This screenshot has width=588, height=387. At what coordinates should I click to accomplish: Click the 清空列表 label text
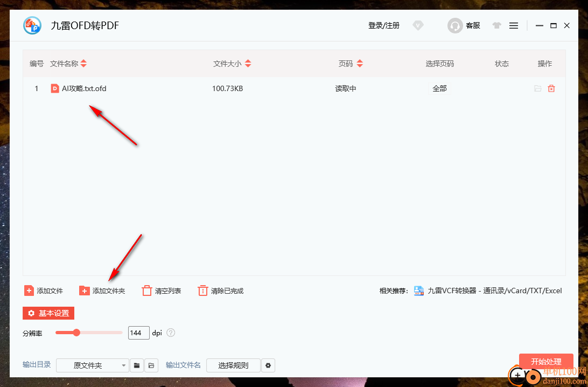click(x=168, y=291)
